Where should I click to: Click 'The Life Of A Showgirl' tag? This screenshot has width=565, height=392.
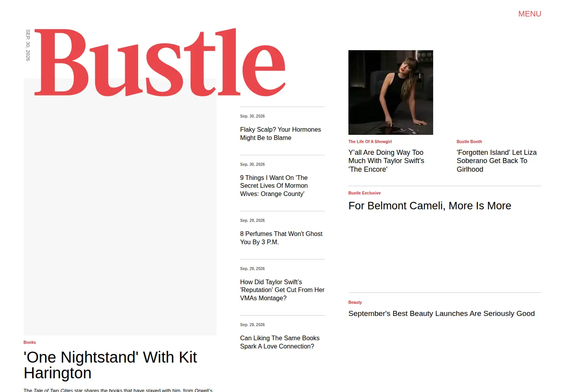point(370,142)
